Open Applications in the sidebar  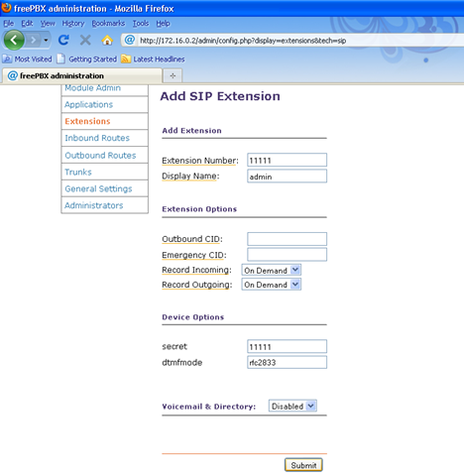(x=104, y=104)
